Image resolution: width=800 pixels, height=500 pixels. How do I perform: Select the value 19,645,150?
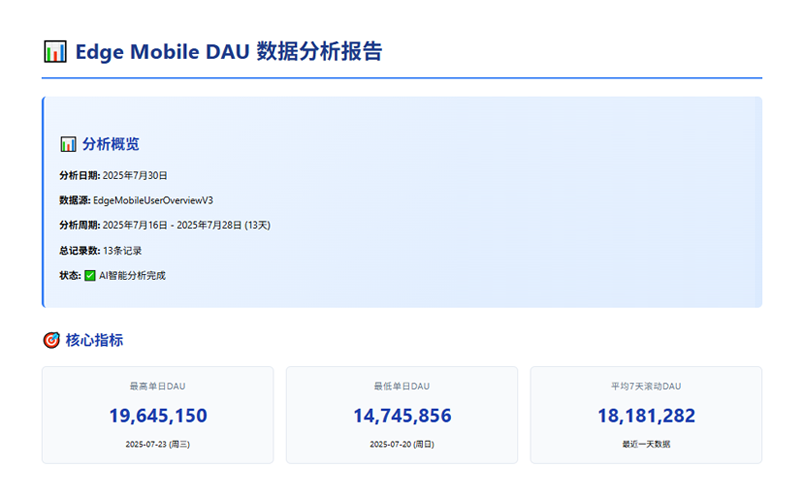pyautogui.click(x=158, y=415)
